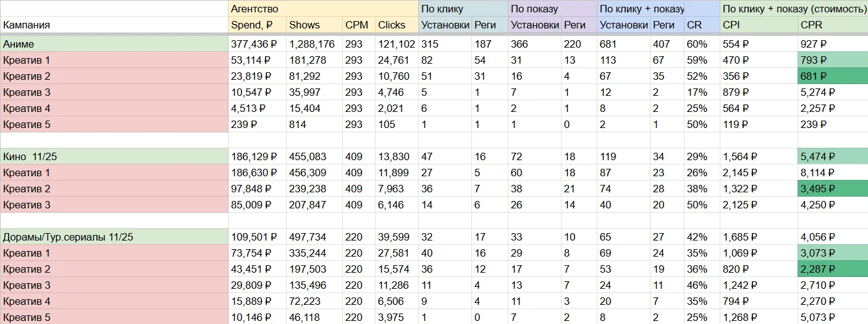Screen dimensions: 868x324
Task: Select the CR cell showing 46%
Action: tap(702, 285)
